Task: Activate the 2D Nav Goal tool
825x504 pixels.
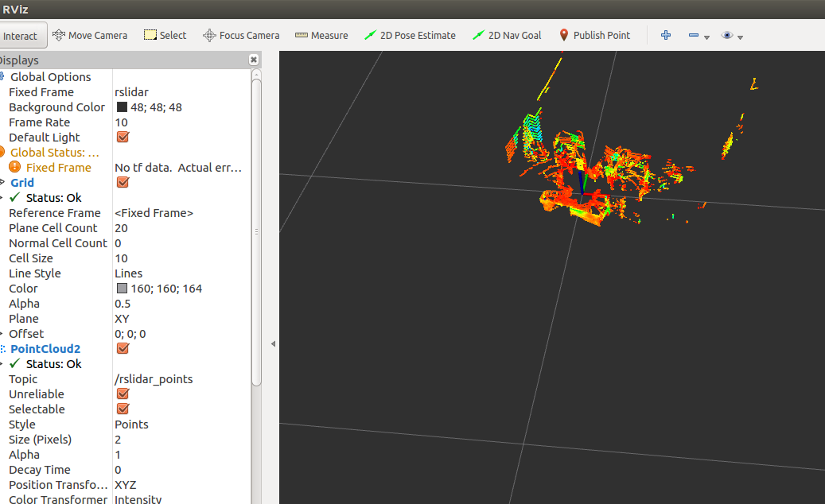Action: click(x=507, y=35)
